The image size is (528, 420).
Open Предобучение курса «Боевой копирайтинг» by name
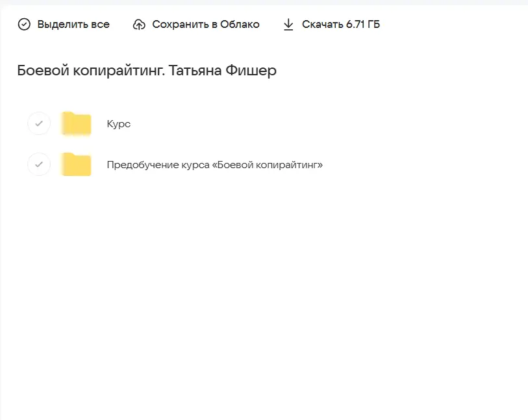tap(215, 164)
